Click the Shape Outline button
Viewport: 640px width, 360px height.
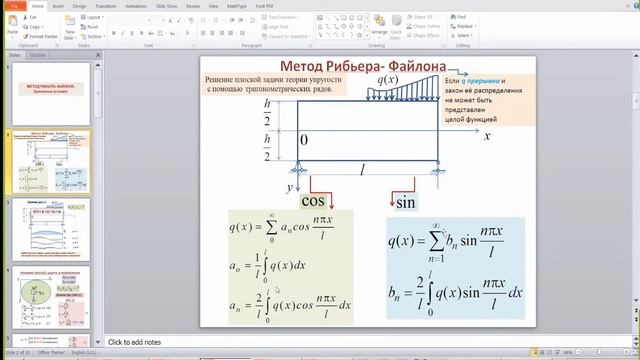[x=424, y=26]
